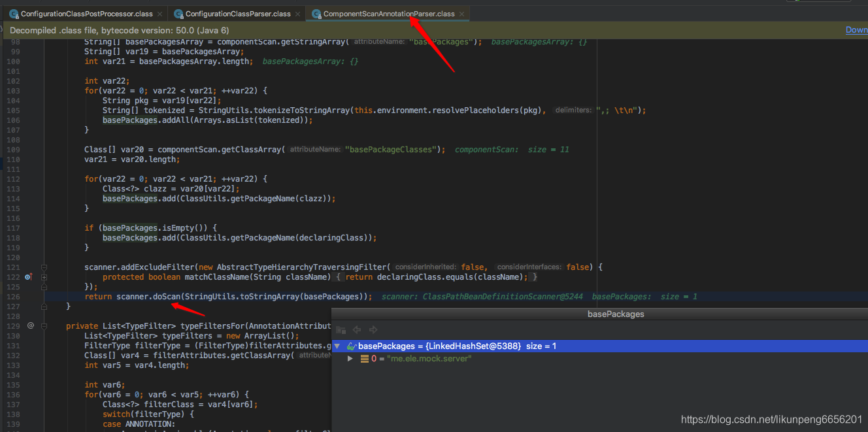Viewport: 868px width, 432px height.
Task: Expand the folded matchClassName method at line 122
Action: click(x=44, y=277)
